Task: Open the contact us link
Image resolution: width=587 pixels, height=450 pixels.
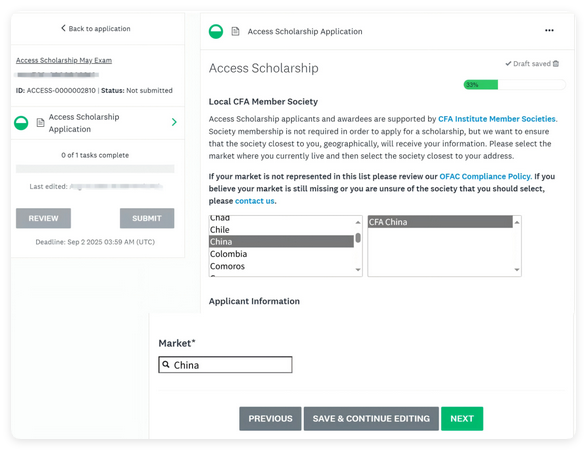Action: click(x=255, y=201)
